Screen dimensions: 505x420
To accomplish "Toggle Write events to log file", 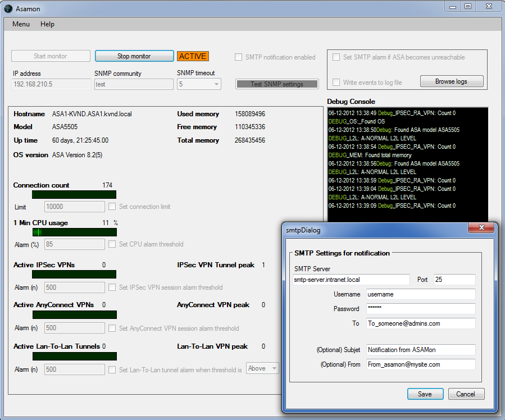I will click(336, 83).
